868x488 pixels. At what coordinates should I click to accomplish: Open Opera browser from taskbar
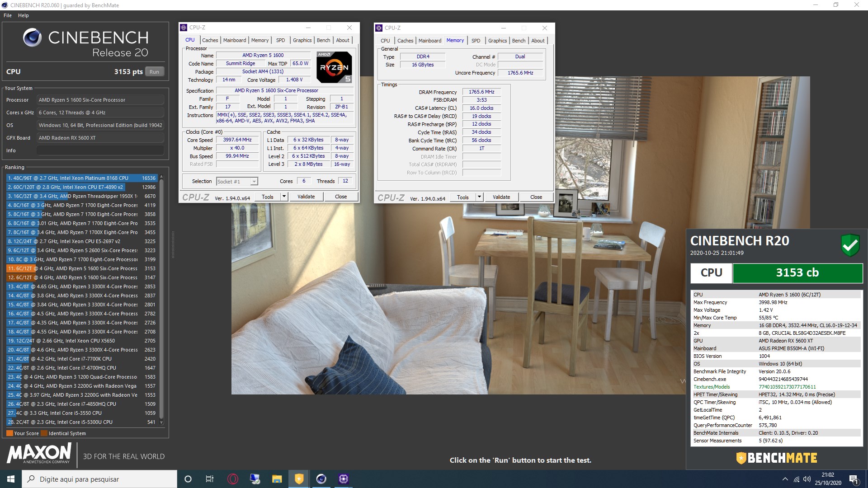[232, 479]
